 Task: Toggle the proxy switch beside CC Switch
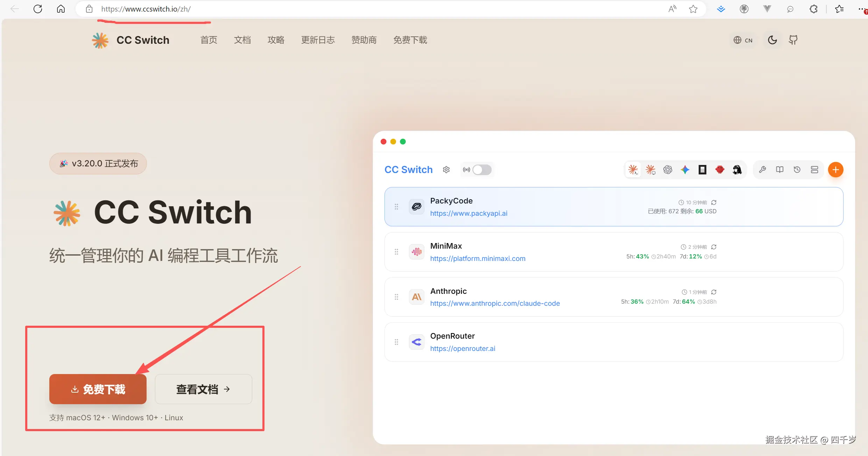coord(482,170)
